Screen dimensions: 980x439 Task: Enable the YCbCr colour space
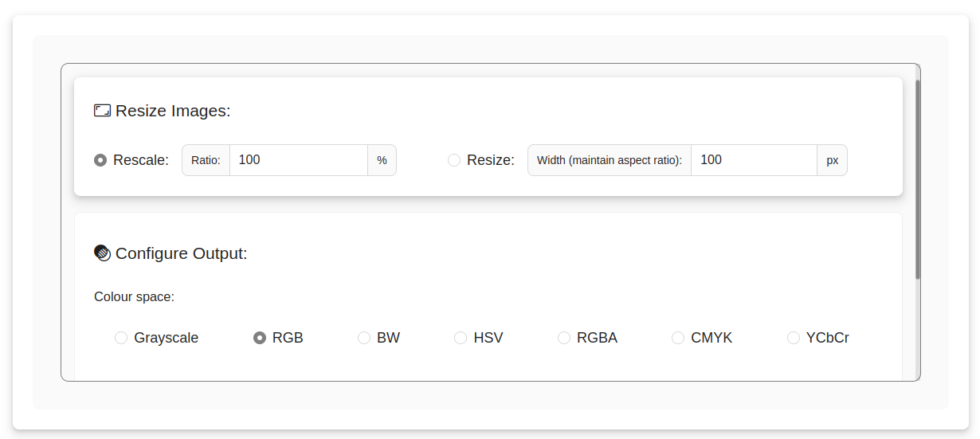[794, 338]
